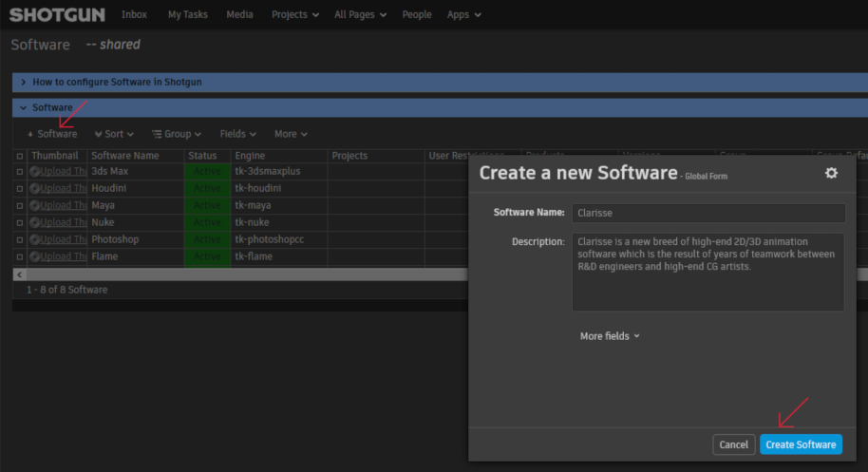Check the 3ds Max row checkbox
This screenshot has height=472, width=868.
click(x=20, y=172)
